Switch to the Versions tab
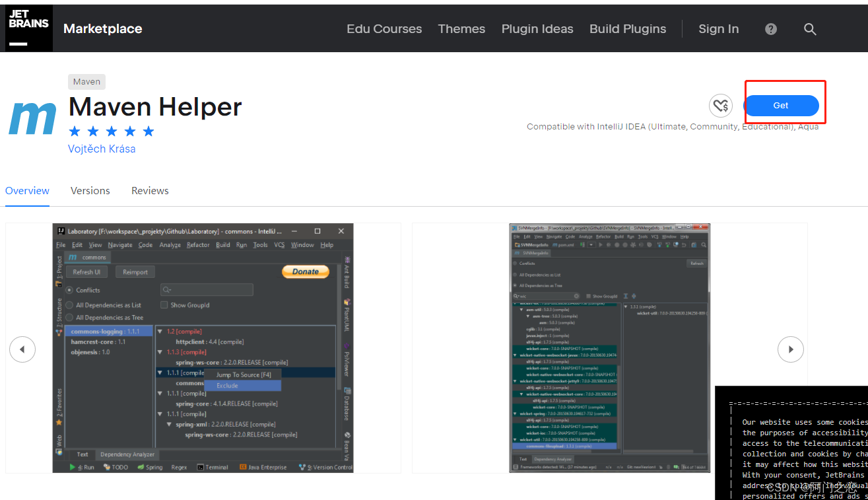This screenshot has height=500, width=868. [x=90, y=191]
